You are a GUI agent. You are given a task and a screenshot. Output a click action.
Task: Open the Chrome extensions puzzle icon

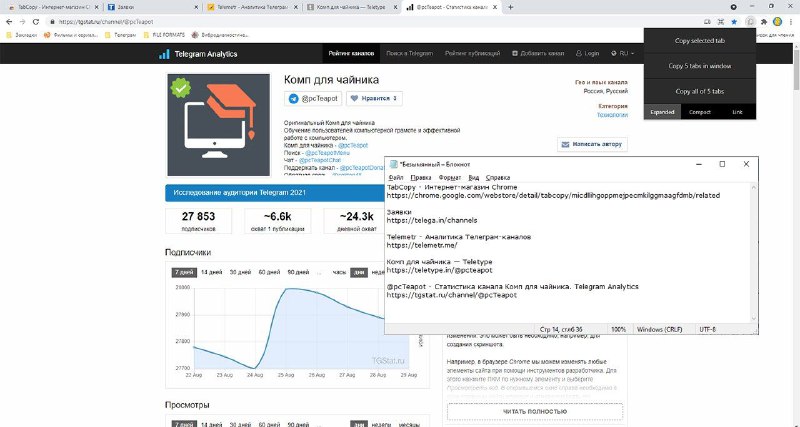tap(764, 22)
